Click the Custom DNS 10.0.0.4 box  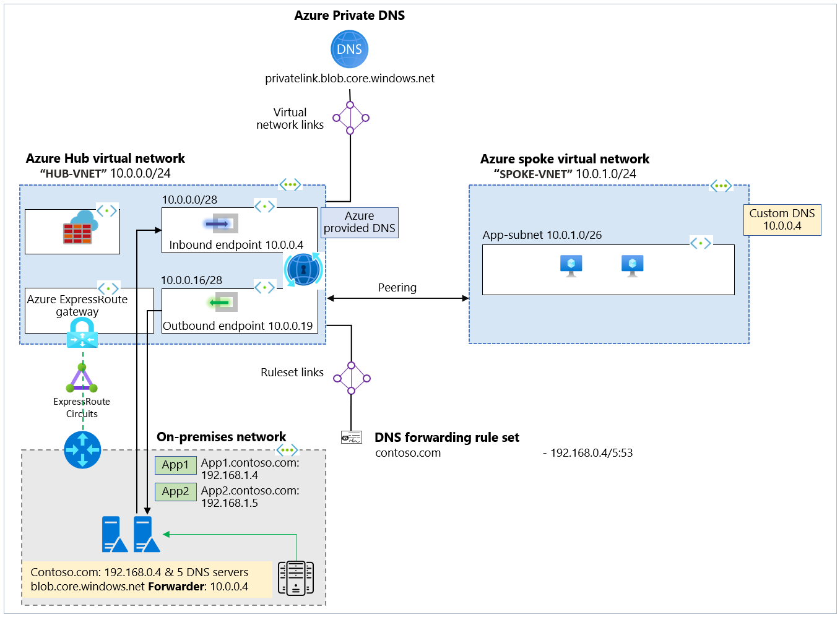782,220
